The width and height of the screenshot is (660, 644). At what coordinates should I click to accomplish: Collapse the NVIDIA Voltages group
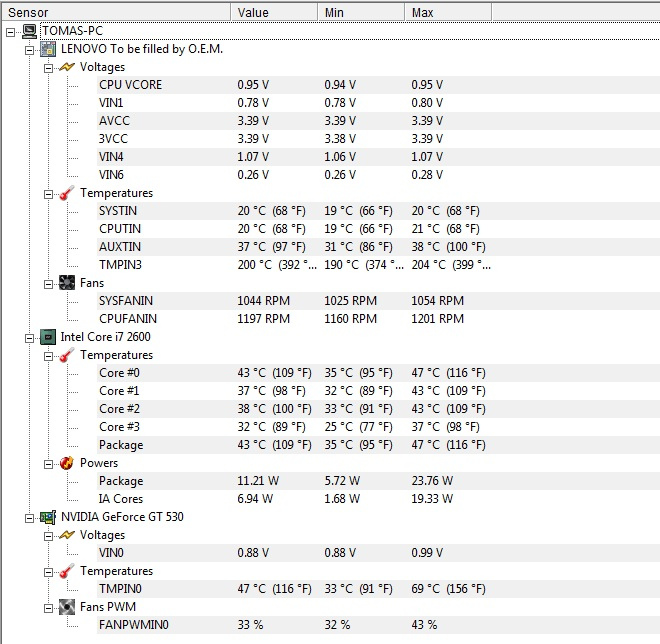[48, 536]
